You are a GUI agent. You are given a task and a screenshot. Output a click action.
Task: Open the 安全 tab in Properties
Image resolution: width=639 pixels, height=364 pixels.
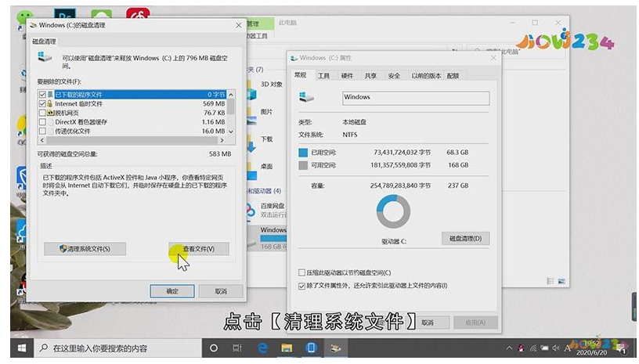click(394, 76)
